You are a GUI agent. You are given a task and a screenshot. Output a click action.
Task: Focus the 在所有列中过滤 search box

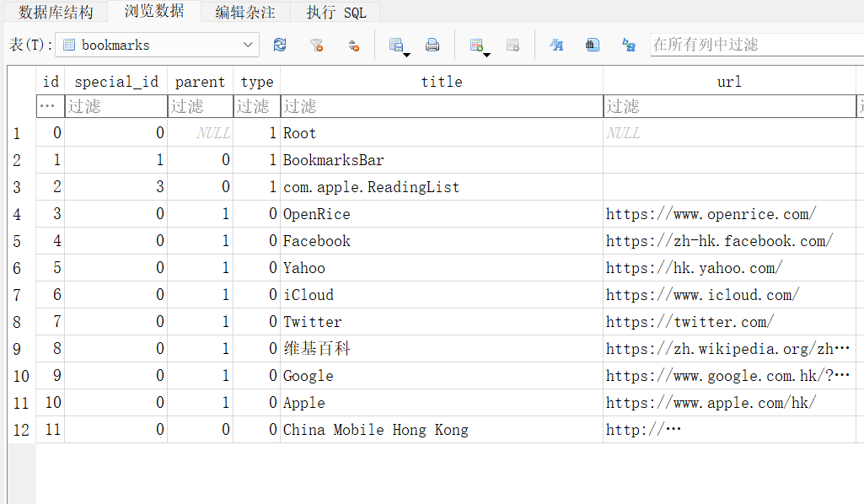(x=757, y=45)
